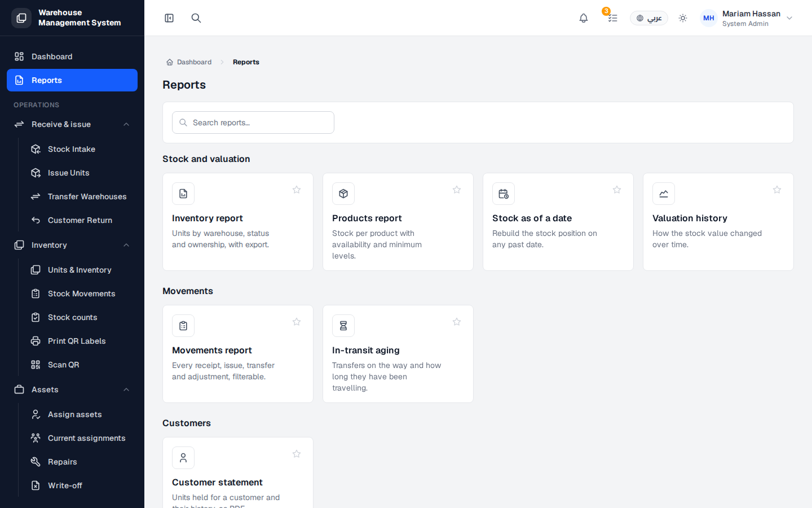Mark Valuation history as favorite
The width and height of the screenshot is (812, 508).
(x=777, y=190)
